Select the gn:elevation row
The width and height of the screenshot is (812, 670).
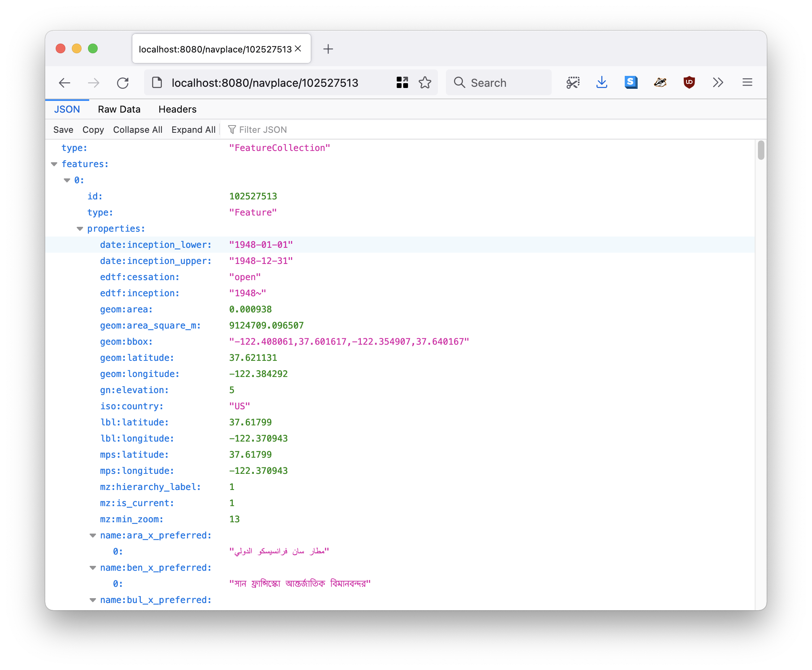(400, 390)
